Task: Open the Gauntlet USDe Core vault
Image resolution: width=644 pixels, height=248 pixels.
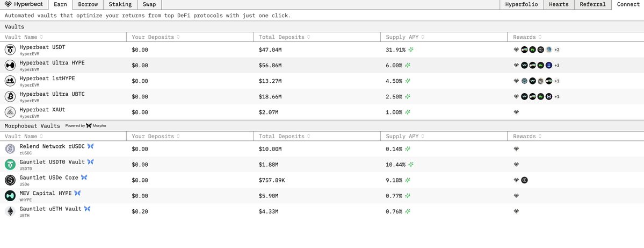Action: point(322,180)
